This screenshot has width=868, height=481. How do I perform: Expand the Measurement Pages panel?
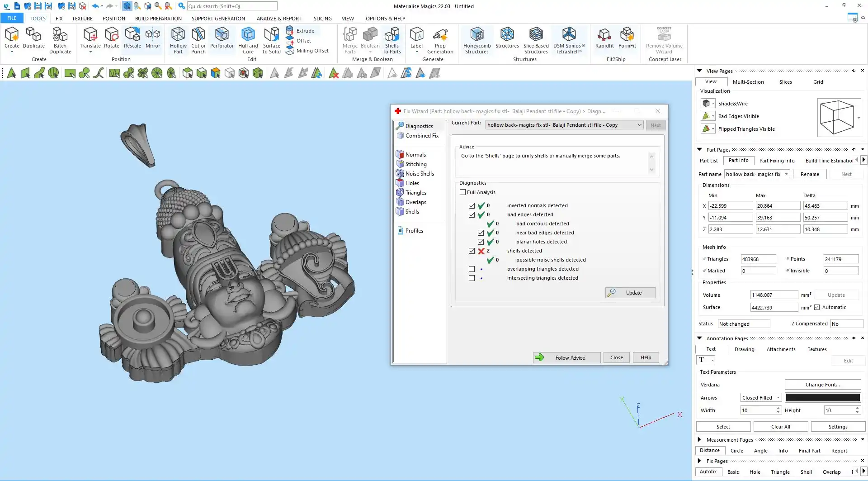point(699,439)
